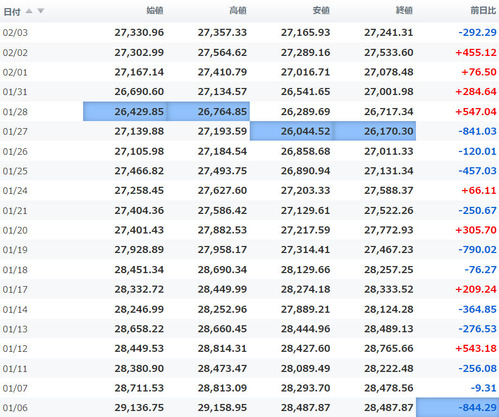Select high value 28,690.34
This screenshot has width=499, height=417.
click(222, 269)
